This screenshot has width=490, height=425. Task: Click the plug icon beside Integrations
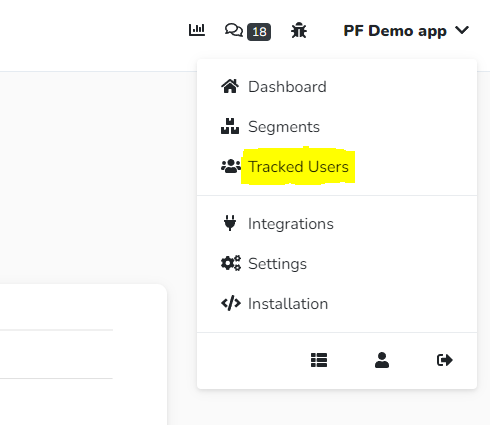click(x=230, y=223)
